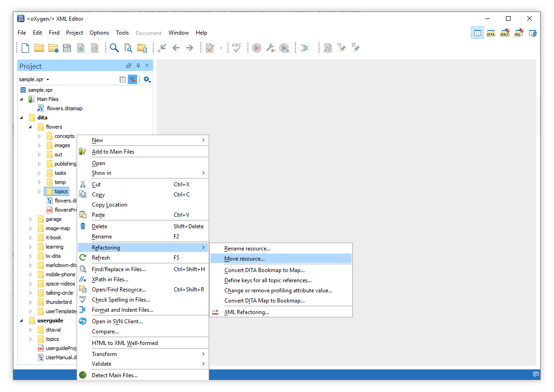Click the Forward arrow in the toolbar
The width and height of the screenshot is (554, 392).
[x=189, y=48]
